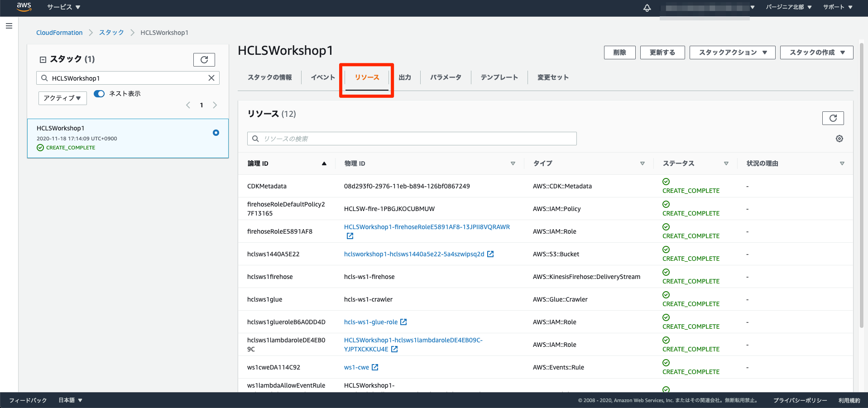Focus the stack filter input field
This screenshot has height=408, width=868.
click(128, 78)
